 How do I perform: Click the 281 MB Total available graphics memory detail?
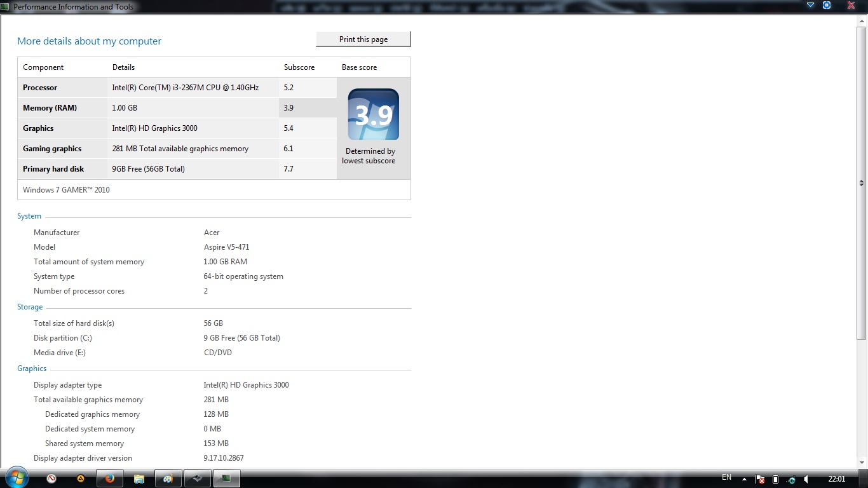tap(180, 149)
